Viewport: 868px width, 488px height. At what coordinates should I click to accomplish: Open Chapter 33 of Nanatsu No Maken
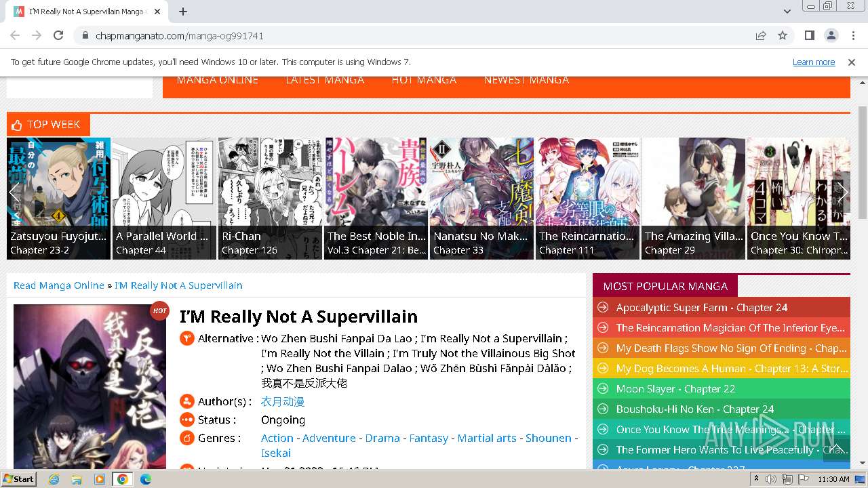coord(458,250)
